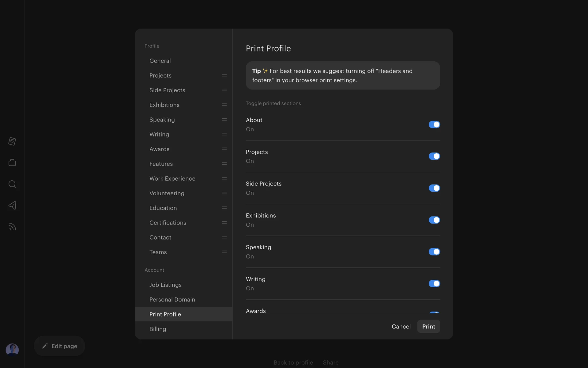The height and width of the screenshot is (368, 588).
Task: Click drag handle beside Certifications
Action: (224, 223)
